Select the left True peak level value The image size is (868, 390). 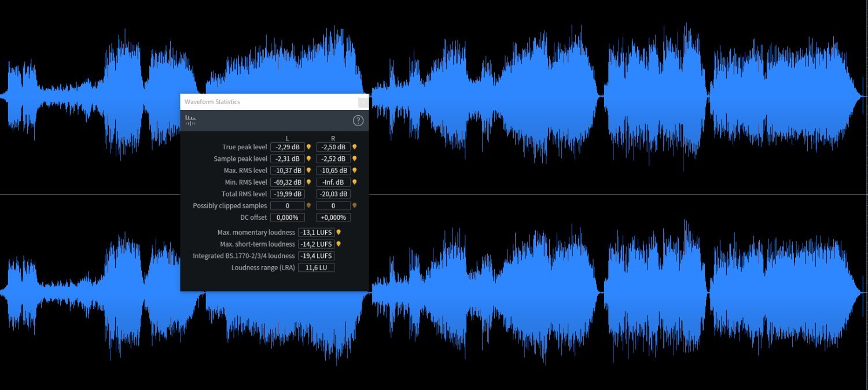coord(288,147)
